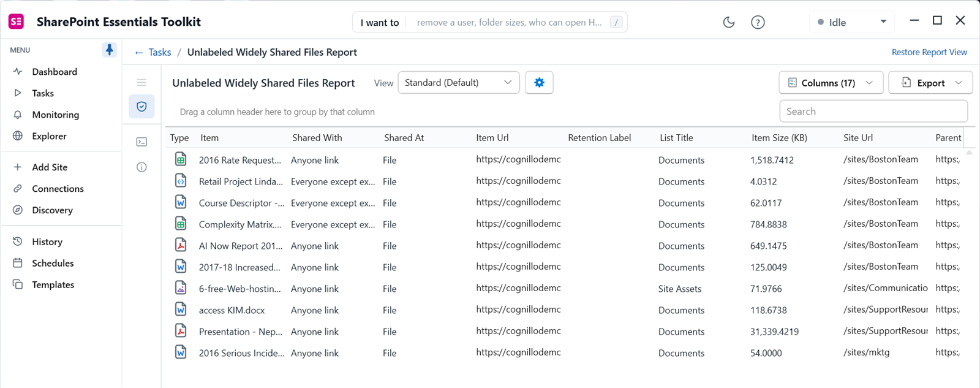The width and height of the screenshot is (980, 388).
Task: Click Excel icon for Complexity Matrix row
Action: pos(181,224)
